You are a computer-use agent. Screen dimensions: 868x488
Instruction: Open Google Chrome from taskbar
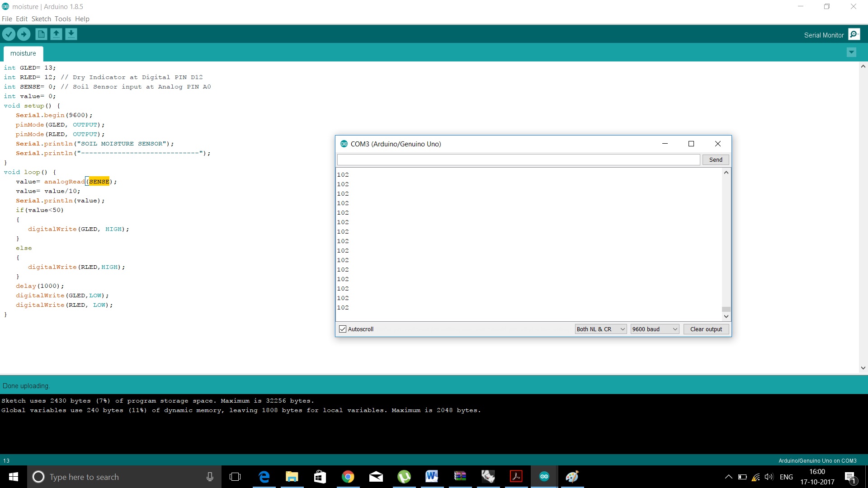348,477
